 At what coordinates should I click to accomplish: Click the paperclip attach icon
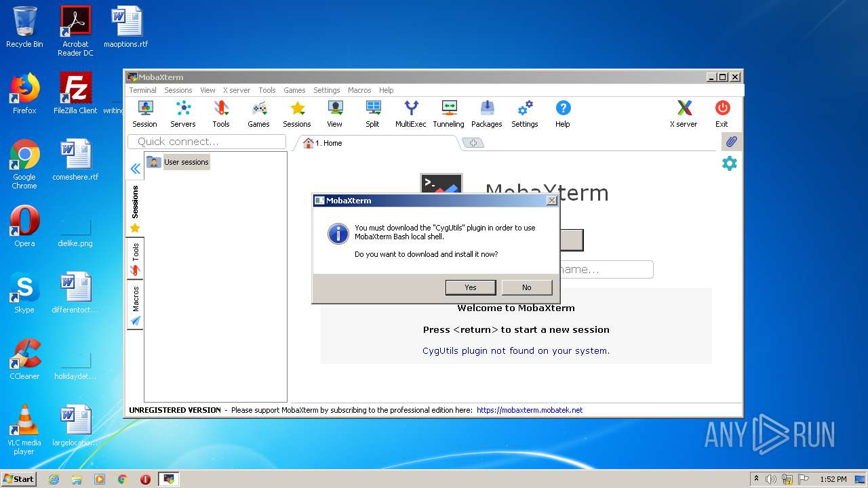(x=730, y=142)
